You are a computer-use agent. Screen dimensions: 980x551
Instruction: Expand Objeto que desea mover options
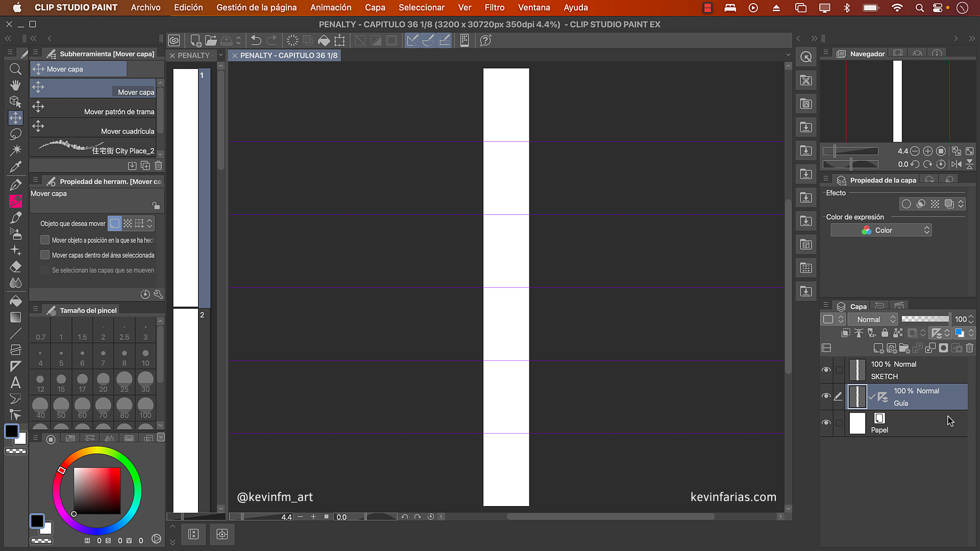(x=150, y=223)
